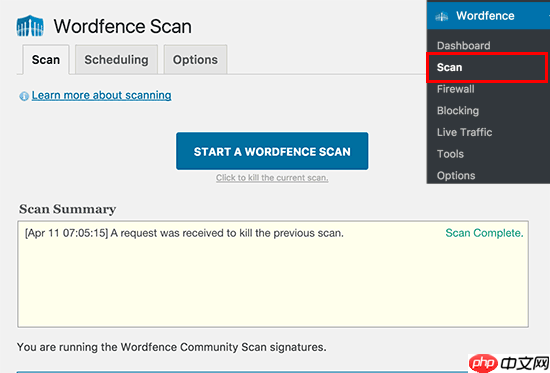
Task: Open Blocking in the sidebar menu
Action: click(x=458, y=111)
